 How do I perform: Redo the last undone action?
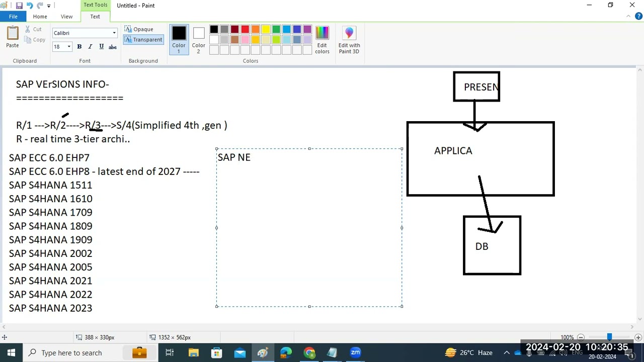click(x=40, y=6)
